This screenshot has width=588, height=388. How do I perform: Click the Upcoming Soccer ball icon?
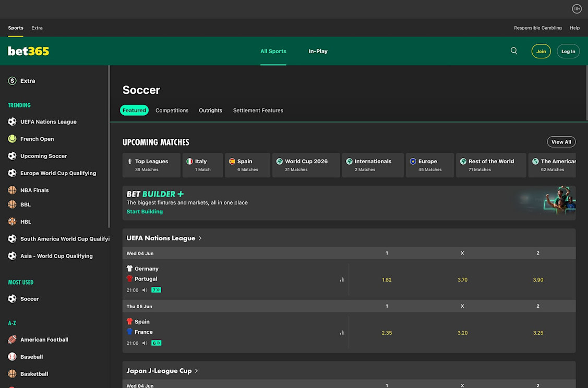coord(13,156)
